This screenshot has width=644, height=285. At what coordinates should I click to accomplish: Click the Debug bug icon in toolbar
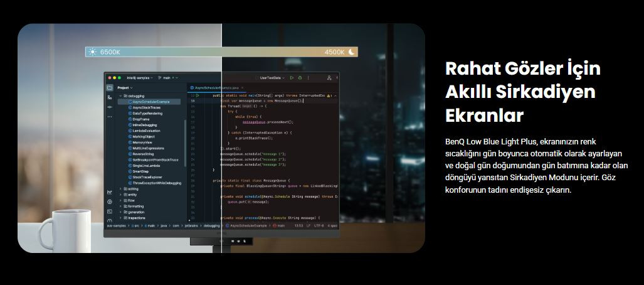pos(300,78)
